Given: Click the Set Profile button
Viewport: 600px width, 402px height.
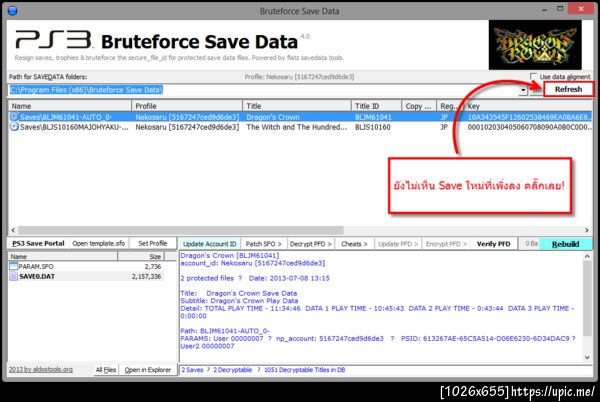Looking at the screenshot, I should 153,243.
